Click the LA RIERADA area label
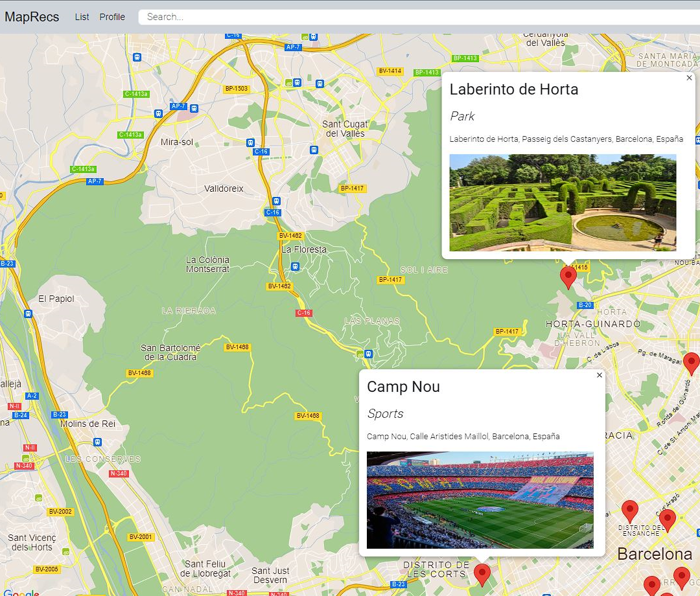 click(189, 310)
